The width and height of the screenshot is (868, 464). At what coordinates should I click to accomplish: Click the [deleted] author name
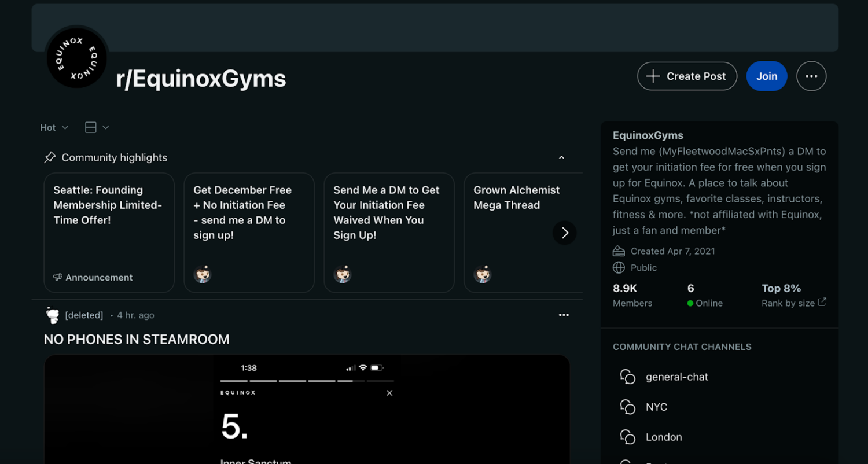tap(84, 315)
